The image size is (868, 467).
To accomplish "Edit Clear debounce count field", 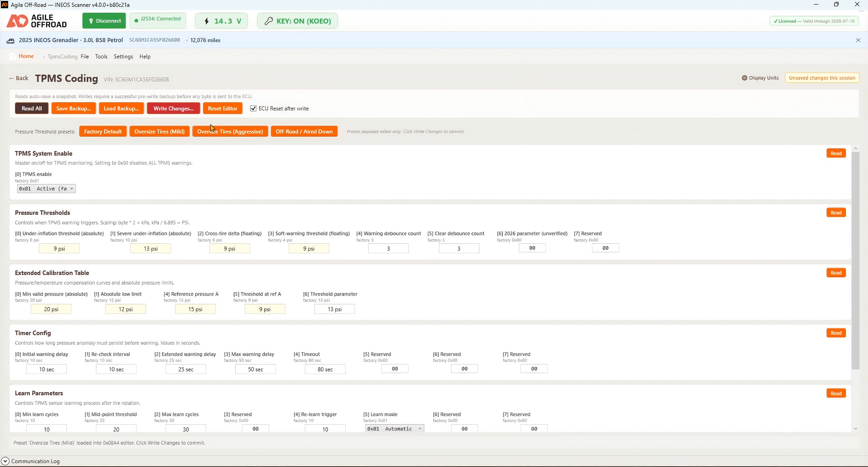I will point(459,249).
